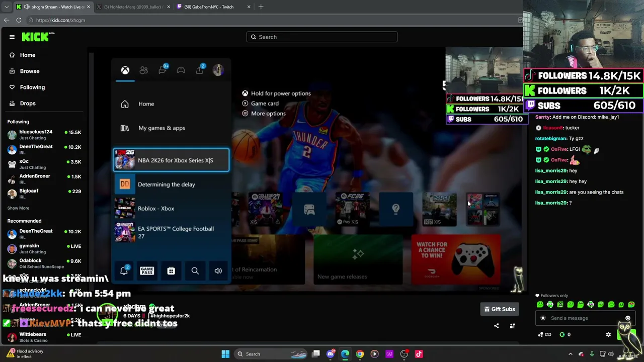
Task: Open the Xbox guide People tab
Action: (x=144, y=70)
